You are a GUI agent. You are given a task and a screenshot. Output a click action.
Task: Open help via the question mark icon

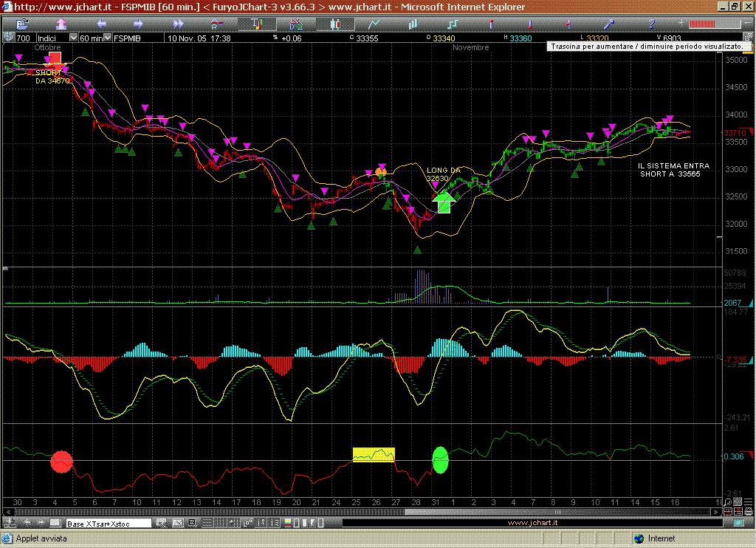coord(651,24)
